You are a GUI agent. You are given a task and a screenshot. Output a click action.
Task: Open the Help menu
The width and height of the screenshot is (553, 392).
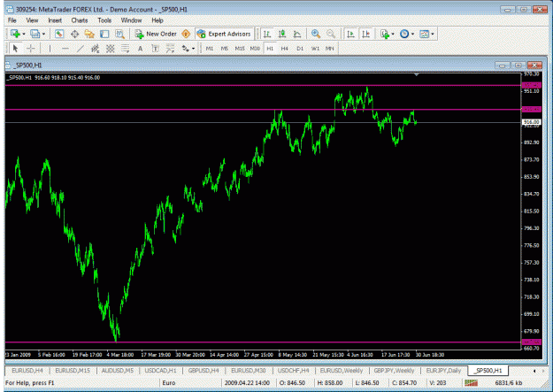pyautogui.click(x=157, y=20)
